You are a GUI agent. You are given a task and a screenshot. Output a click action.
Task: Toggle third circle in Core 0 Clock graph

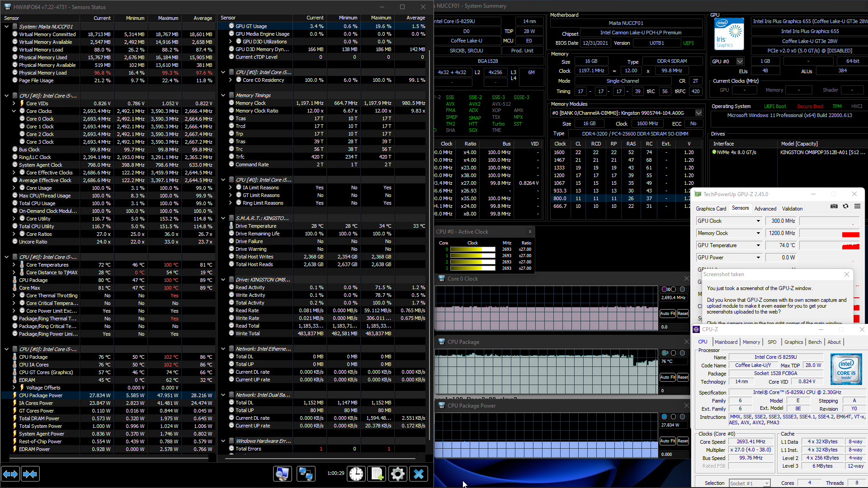coord(682,289)
